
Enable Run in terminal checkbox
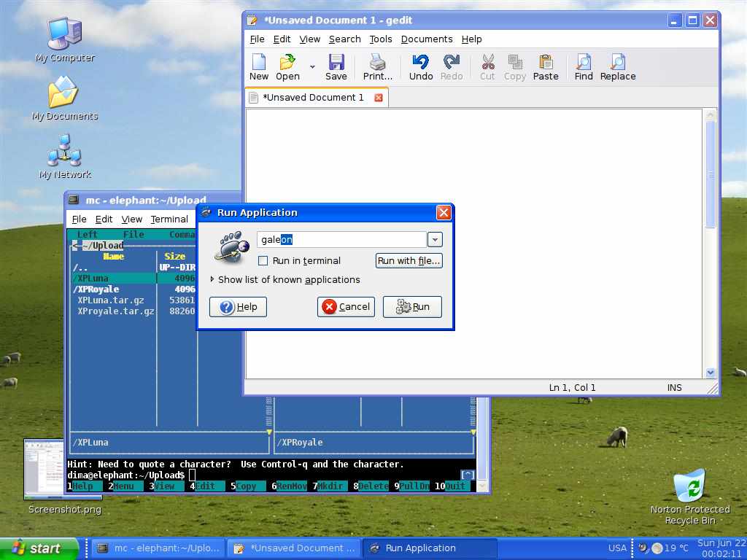coord(263,260)
